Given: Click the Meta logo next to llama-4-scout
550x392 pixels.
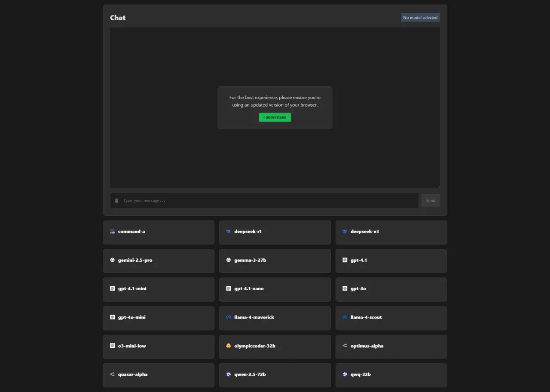Looking at the screenshot, I should [x=345, y=317].
